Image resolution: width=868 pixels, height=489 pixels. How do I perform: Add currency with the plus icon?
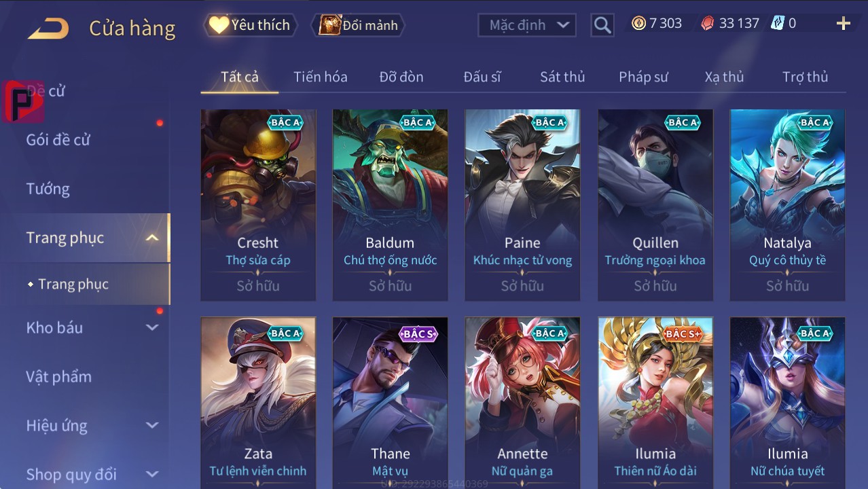pyautogui.click(x=844, y=24)
